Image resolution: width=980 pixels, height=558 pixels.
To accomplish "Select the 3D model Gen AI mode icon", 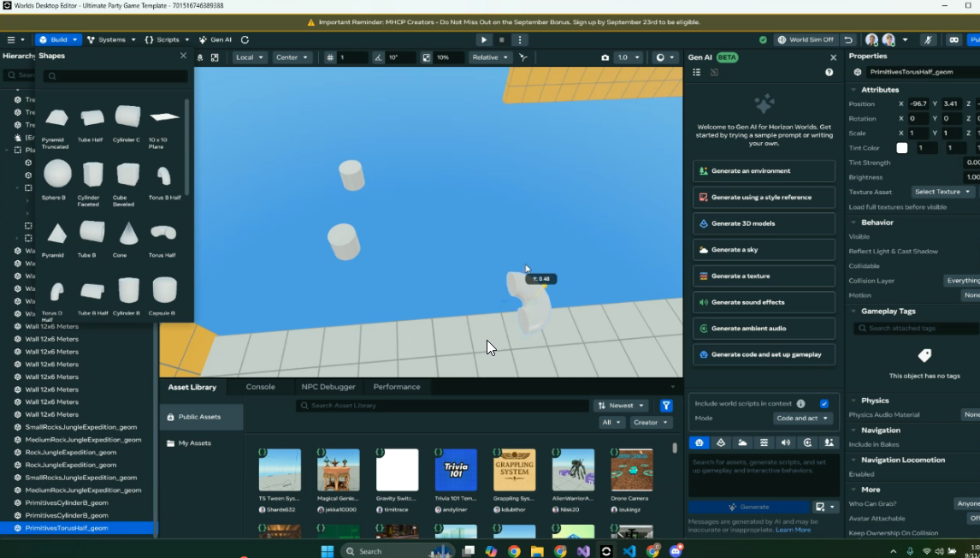I will tap(721, 443).
